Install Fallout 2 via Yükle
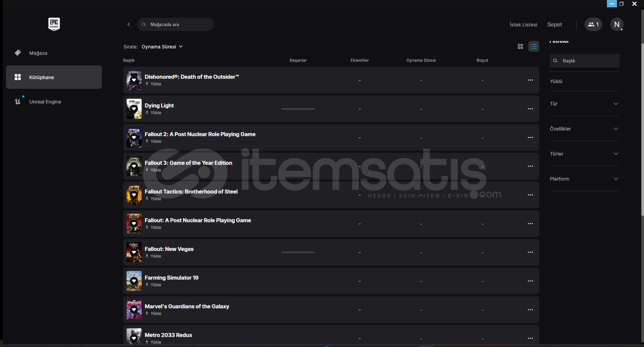Viewport: 644px width, 347px height. pos(153,141)
